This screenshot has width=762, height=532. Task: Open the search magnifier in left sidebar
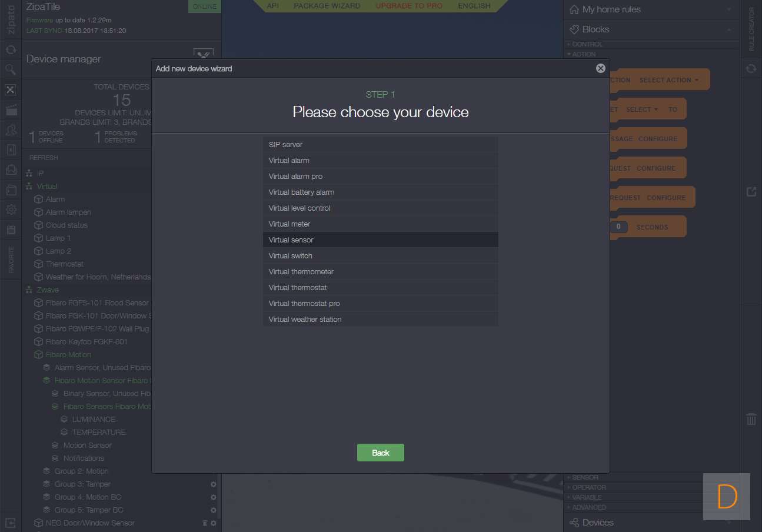tap(11, 70)
